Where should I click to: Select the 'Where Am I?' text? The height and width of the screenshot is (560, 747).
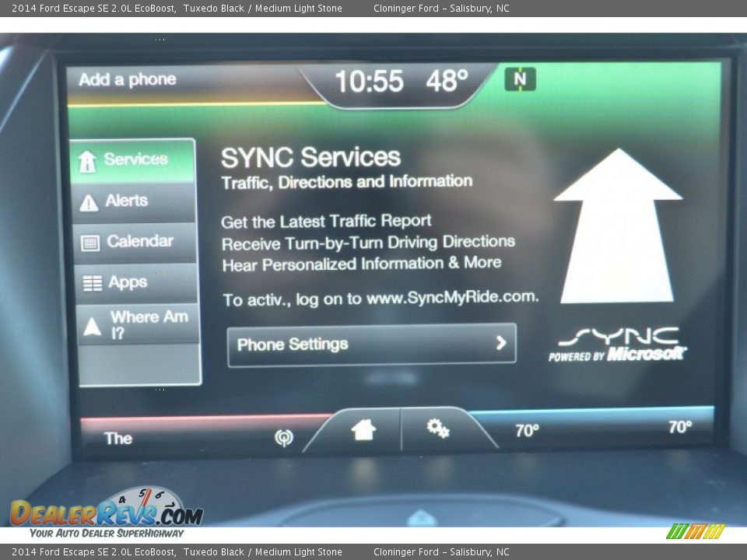pos(149,324)
